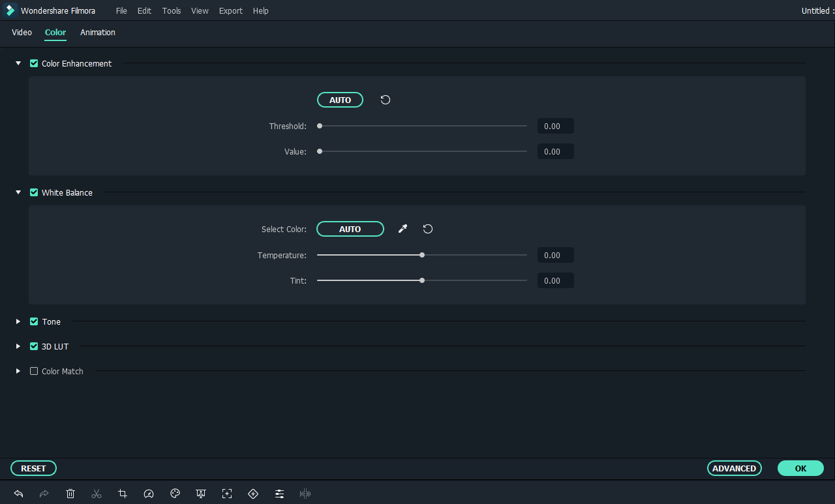The height and width of the screenshot is (504, 835).
Task: Click the Threshold value field
Action: pyautogui.click(x=555, y=126)
